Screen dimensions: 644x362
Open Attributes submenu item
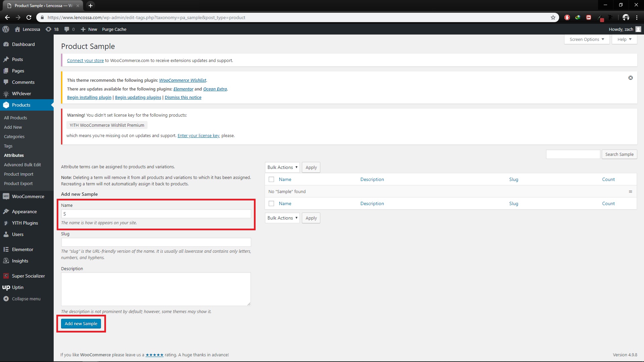pos(14,155)
